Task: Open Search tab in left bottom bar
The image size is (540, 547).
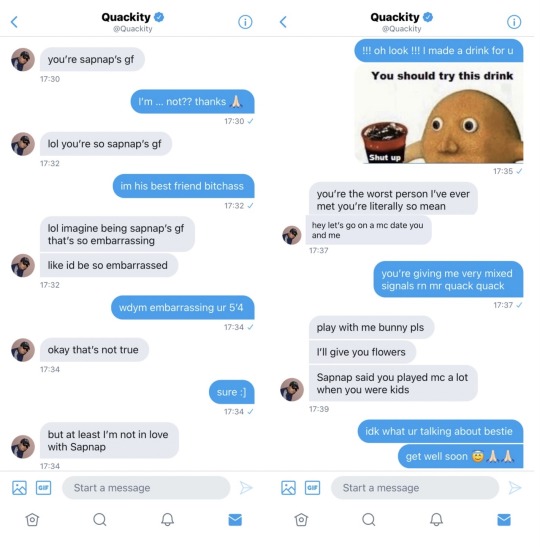Action: [x=100, y=519]
